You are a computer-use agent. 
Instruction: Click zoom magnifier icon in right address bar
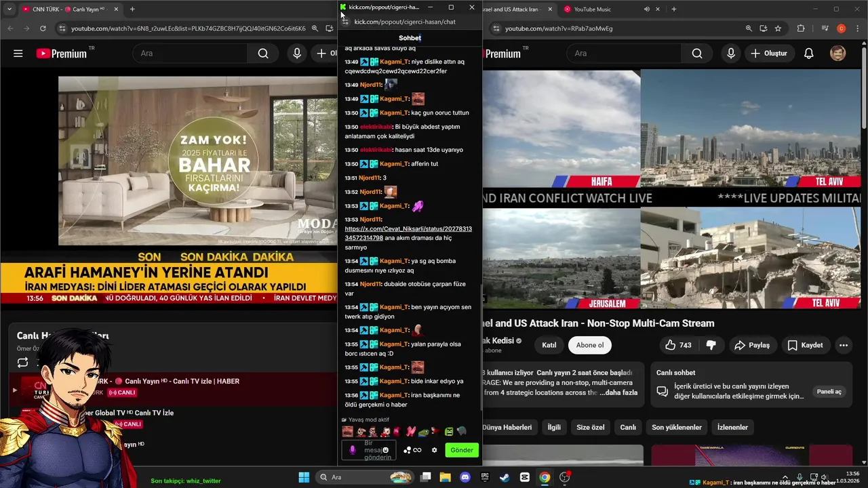point(749,28)
